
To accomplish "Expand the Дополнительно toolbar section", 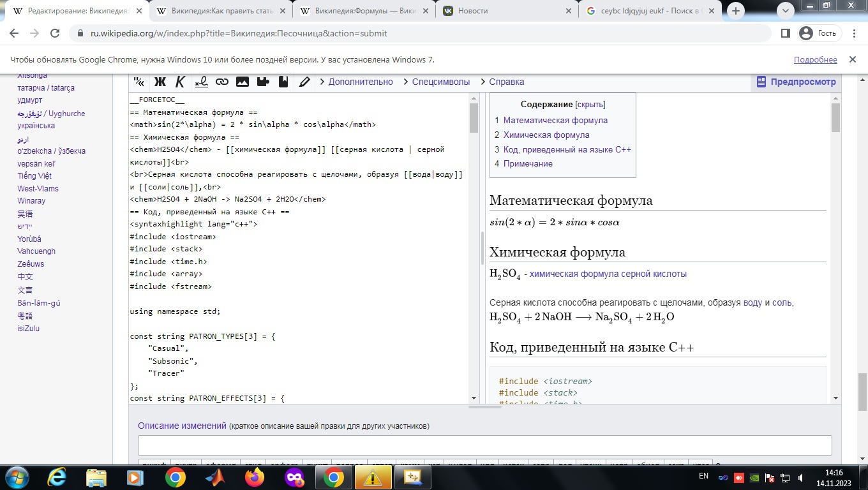I will pyautogui.click(x=356, y=82).
